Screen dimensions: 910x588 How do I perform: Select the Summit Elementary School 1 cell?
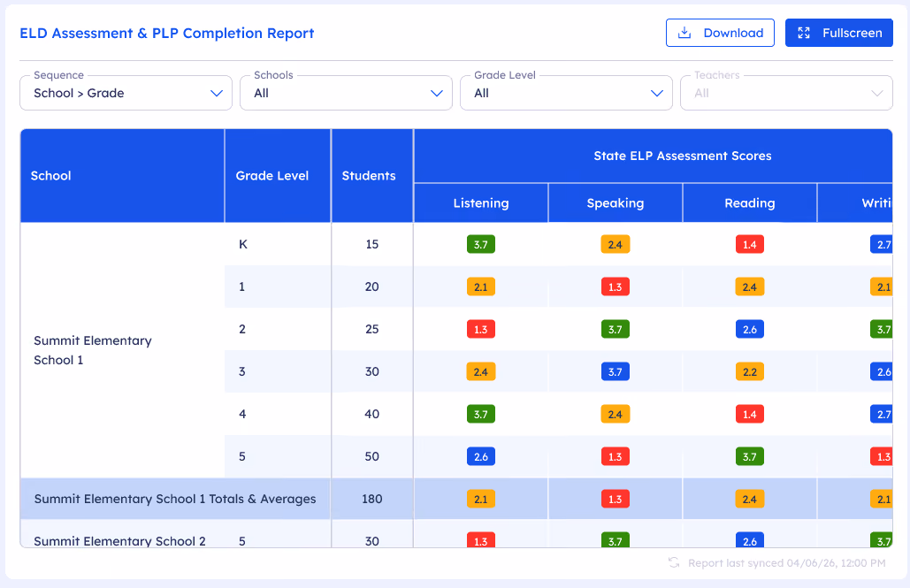(x=122, y=350)
